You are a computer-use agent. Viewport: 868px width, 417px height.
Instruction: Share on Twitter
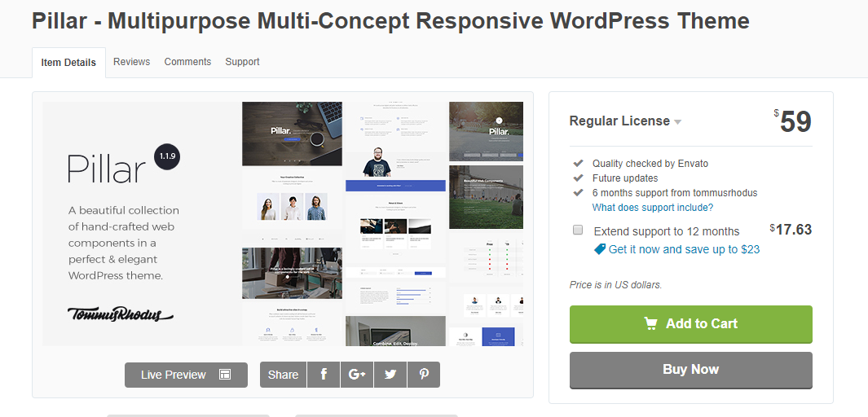390,375
